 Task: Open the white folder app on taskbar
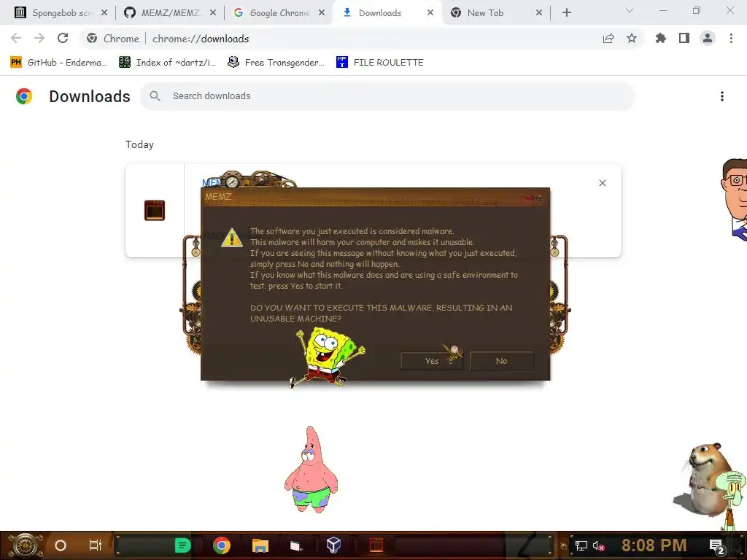[296, 545]
